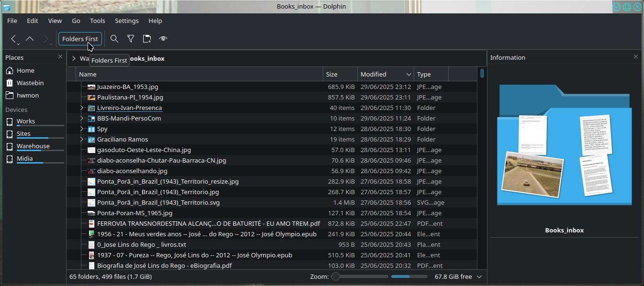The width and height of the screenshot is (644, 286).
Task: Click the Wastebin trash icon in Places
Action: click(10, 83)
